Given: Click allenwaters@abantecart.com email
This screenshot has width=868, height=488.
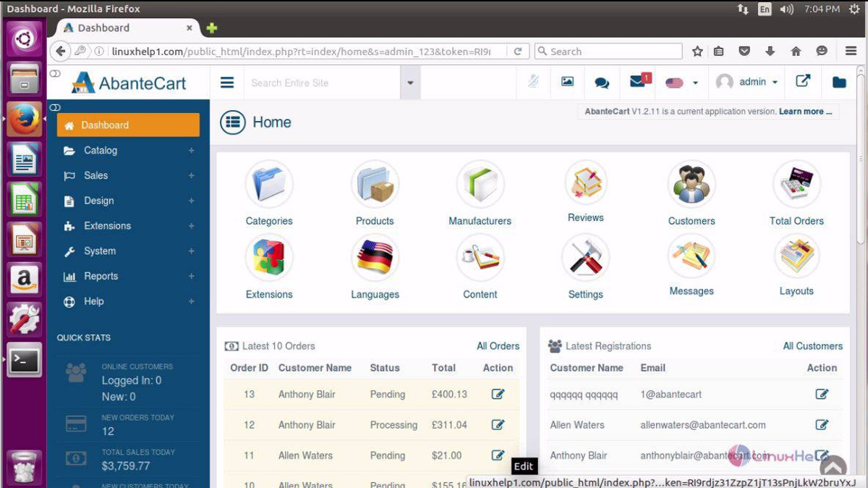Looking at the screenshot, I should [703, 425].
